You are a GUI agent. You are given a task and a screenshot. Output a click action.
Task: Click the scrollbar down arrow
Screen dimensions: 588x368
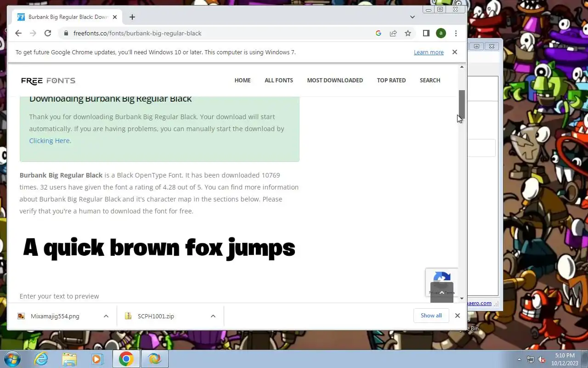pos(462,299)
